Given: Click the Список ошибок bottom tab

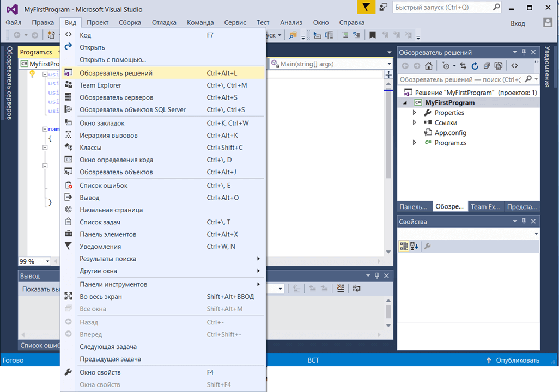Looking at the screenshot, I should coord(39,345).
